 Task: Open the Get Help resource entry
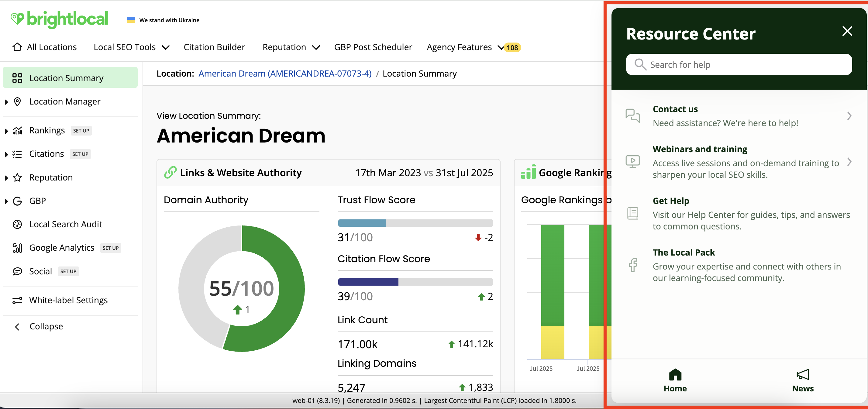pyautogui.click(x=739, y=213)
